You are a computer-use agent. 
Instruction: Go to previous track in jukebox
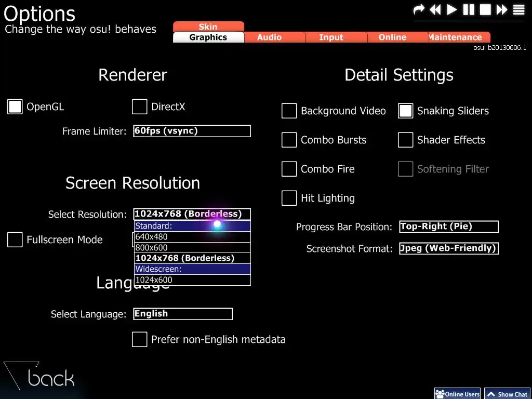coord(435,9)
